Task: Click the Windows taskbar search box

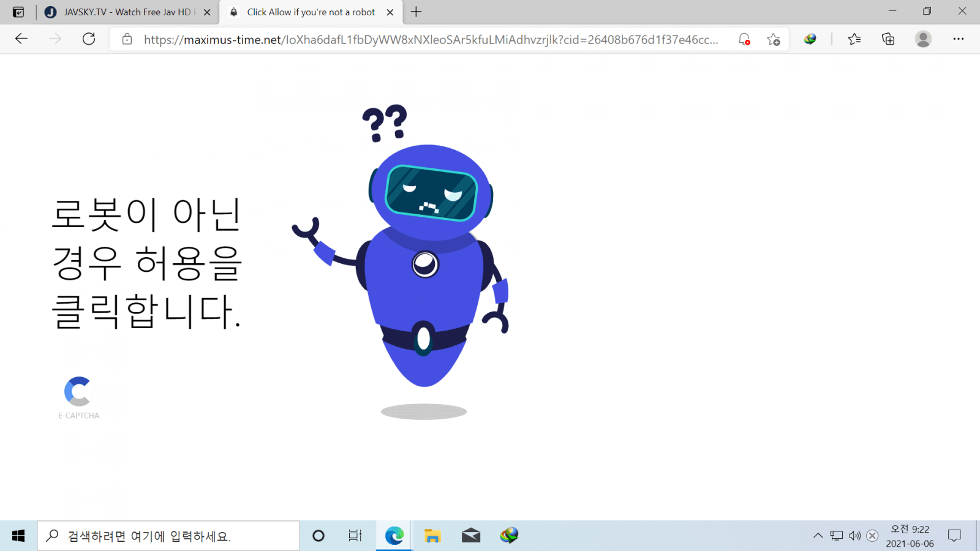Action: click(x=168, y=536)
